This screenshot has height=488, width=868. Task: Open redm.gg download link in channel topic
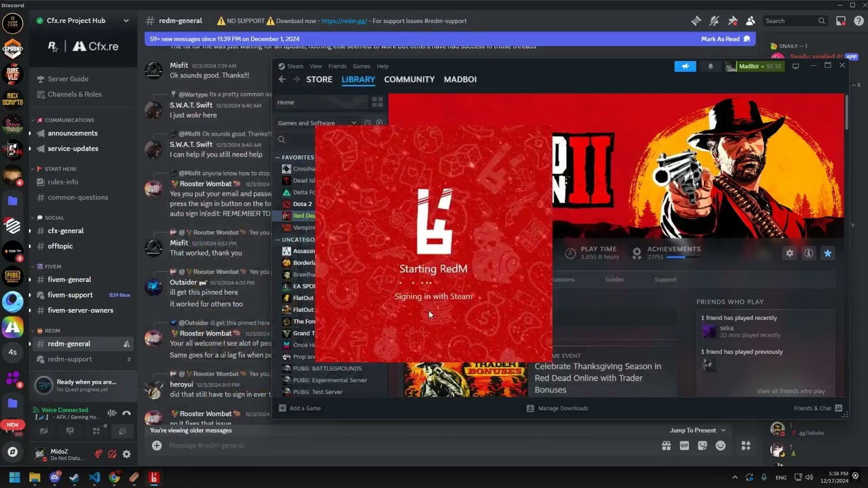(x=344, y=21)
